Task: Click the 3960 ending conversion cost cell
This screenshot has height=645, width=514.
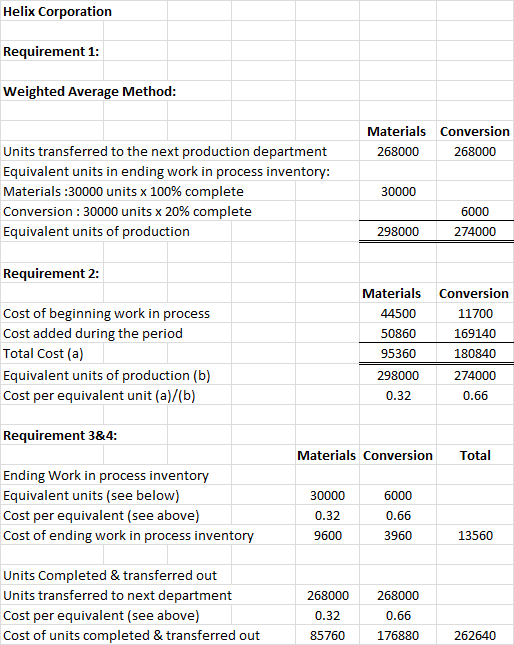Action: pyautogui.click(x=398, y=536)
